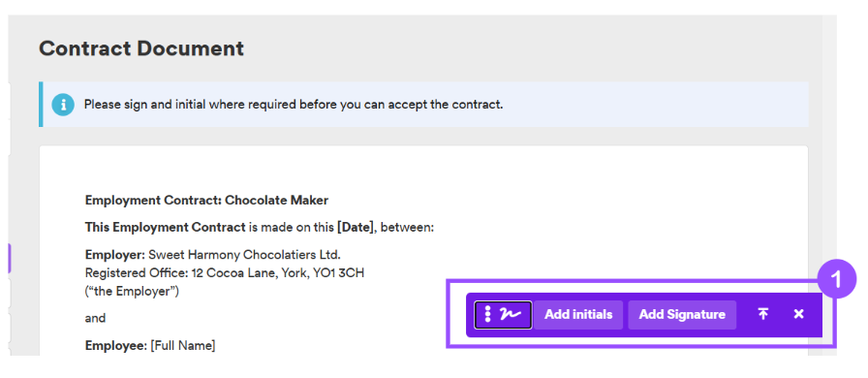Click the Registered Office address line
868x378 pixels.
coord(224,272)
